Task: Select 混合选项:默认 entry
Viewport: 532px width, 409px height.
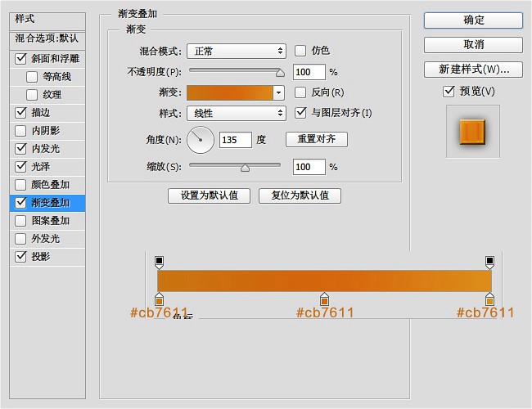Action: pyautogui.click(x=47, y=39)
